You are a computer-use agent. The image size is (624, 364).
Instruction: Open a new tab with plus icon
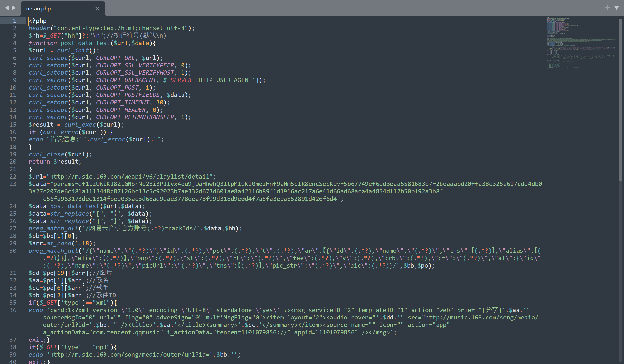607,8
